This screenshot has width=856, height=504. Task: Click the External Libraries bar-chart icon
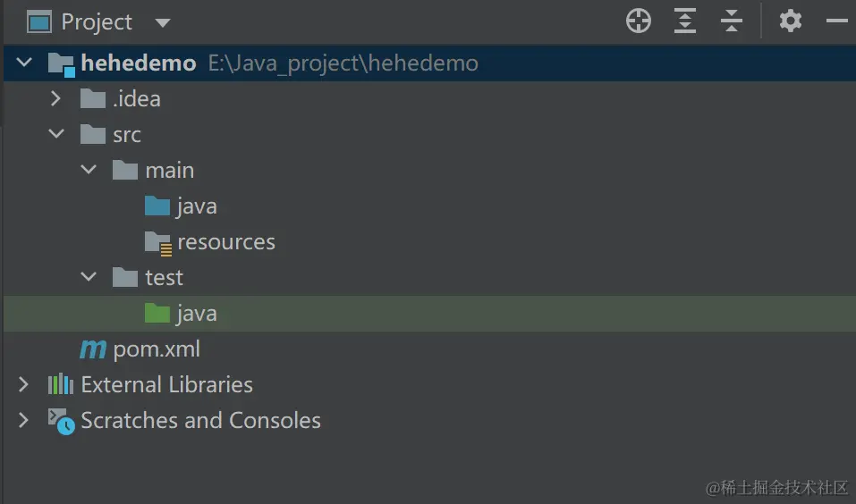(x=61, y=385)
